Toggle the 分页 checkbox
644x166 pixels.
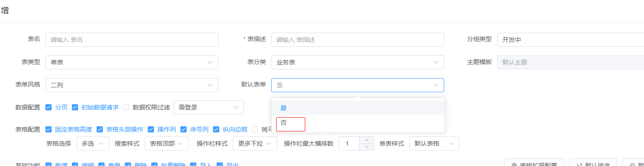coord(49,107)
